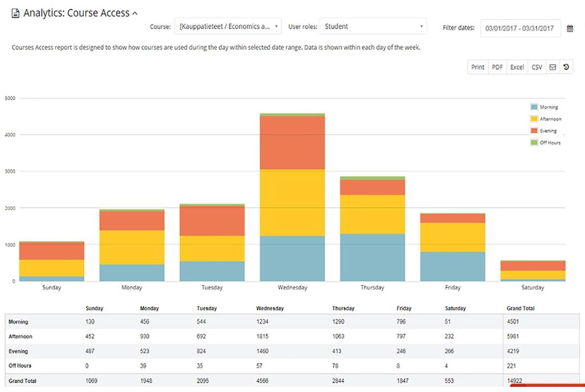Click the Wednesday Evening bar segment

pos(292,143)
